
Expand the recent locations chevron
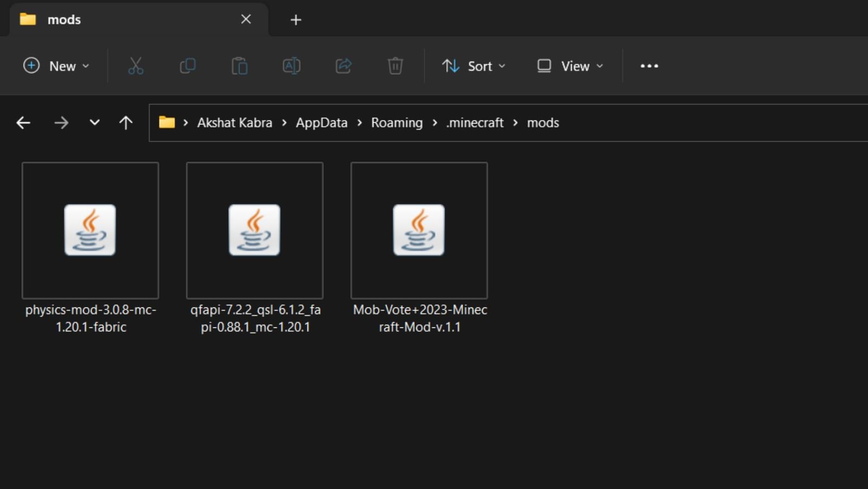click(94, 123)
